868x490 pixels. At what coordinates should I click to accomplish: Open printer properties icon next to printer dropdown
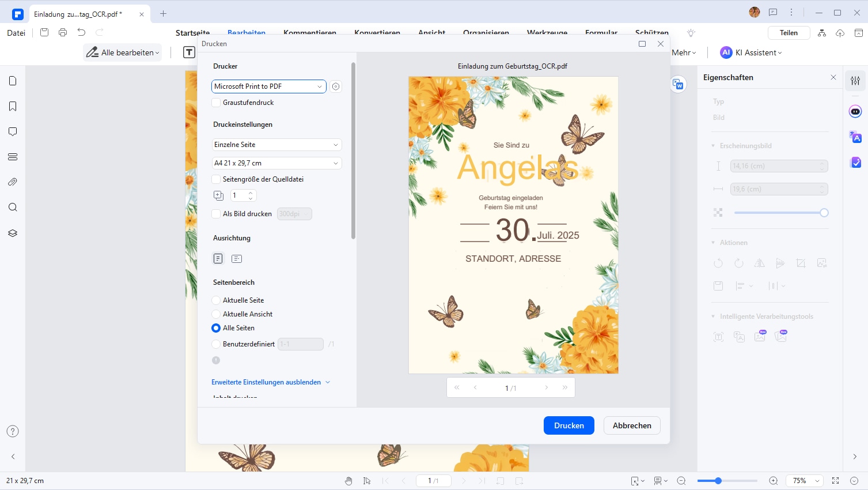[336, 86]
